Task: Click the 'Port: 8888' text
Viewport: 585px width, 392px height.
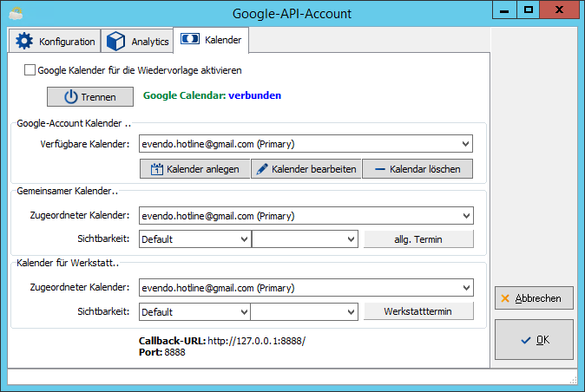Action: [x=162, y=352]
